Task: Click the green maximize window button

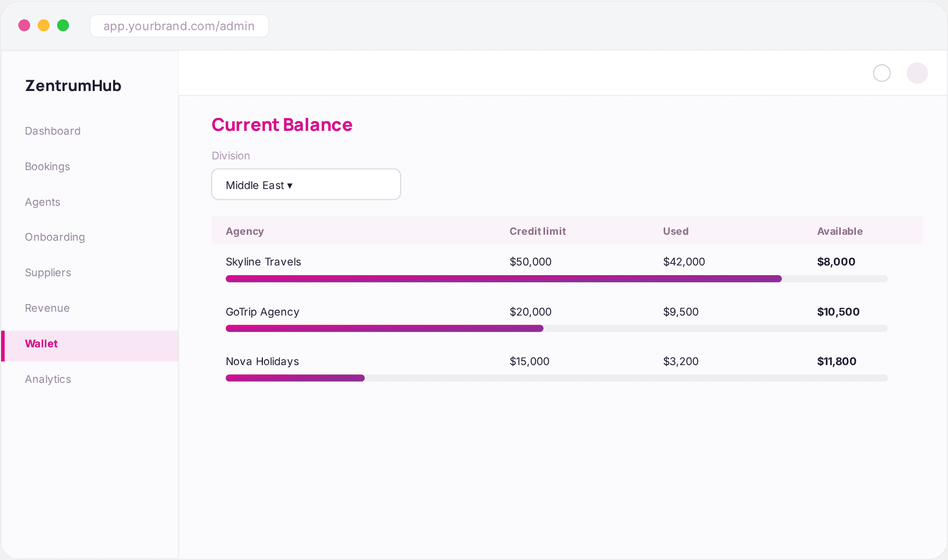Action: 63,25
